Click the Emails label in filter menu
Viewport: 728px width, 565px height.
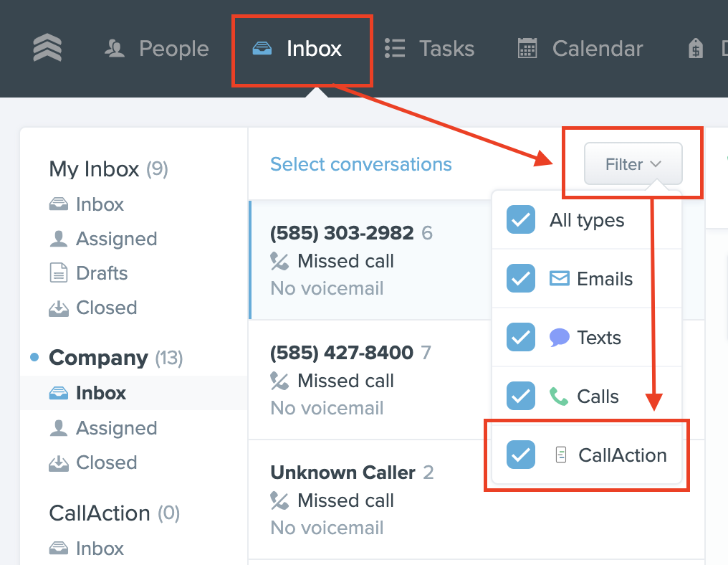click(605, 279)
